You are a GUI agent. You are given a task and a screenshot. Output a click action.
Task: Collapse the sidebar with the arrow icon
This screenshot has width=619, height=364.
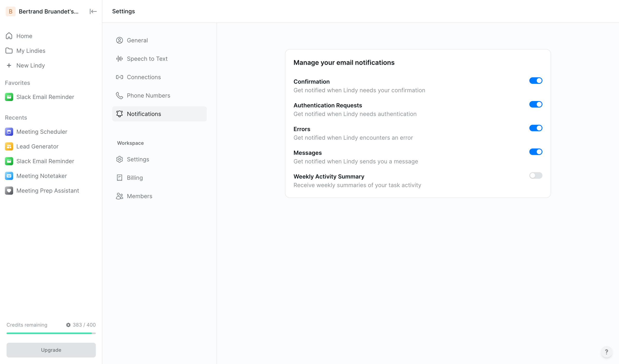coord(93,11)
